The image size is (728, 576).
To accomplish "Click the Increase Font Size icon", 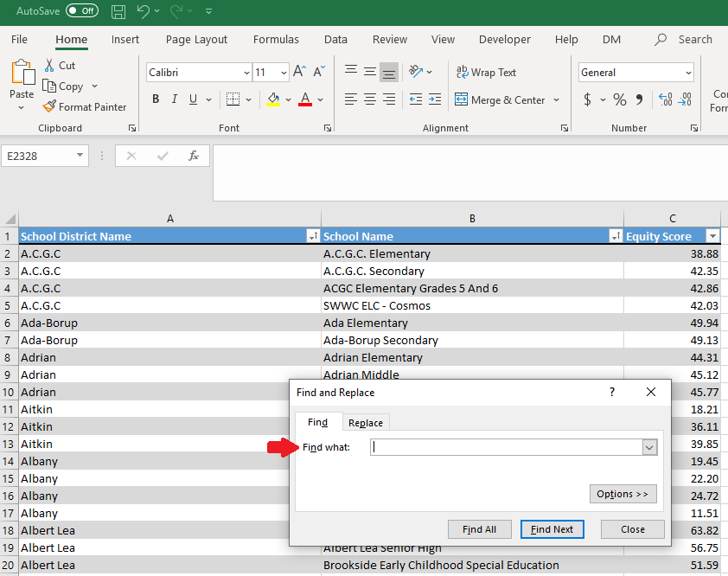I will pos(299,73).
